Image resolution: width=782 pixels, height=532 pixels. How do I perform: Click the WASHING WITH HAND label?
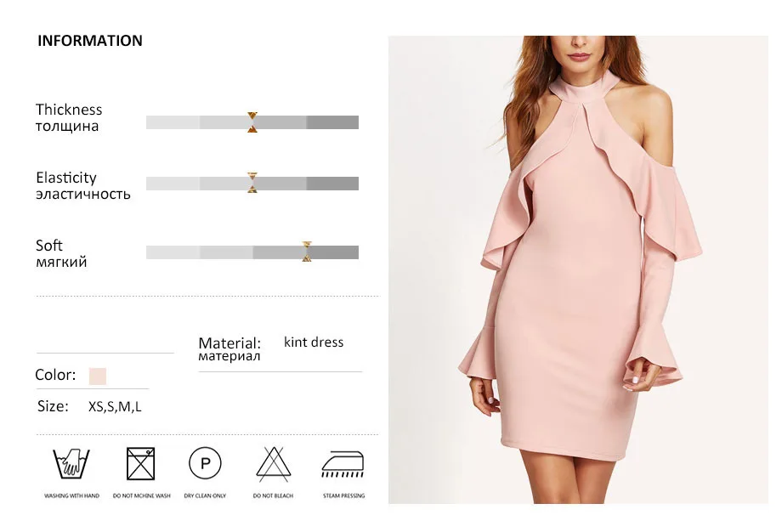tap(71, 495)
